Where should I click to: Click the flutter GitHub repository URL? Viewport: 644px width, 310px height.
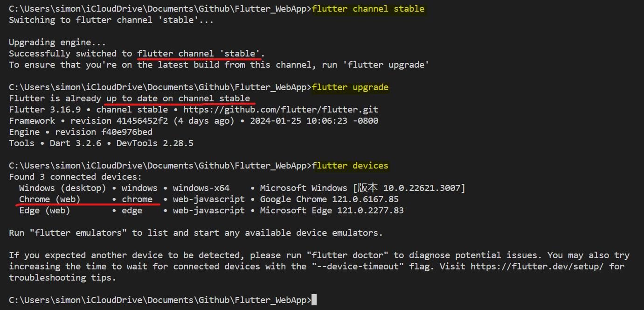(x=281, y=110)
